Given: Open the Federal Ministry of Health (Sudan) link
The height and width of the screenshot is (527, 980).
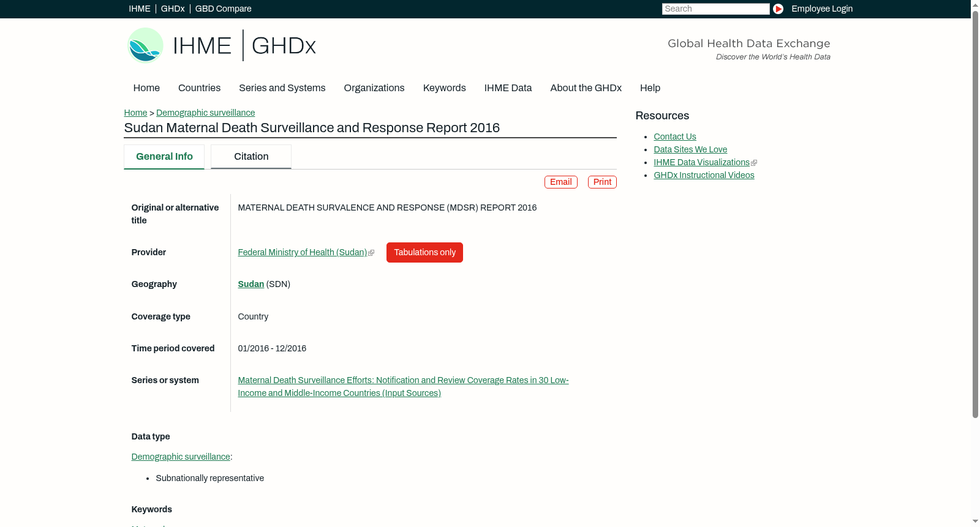Looking at the screenshot, I should tap(303, 252).
